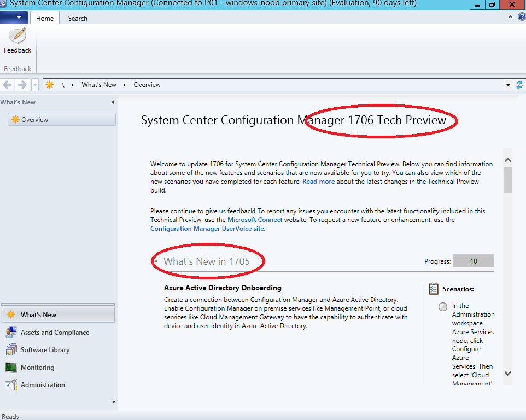Click the Progress bar showing 10
The image size is (526, 420).
pos(474,261)
